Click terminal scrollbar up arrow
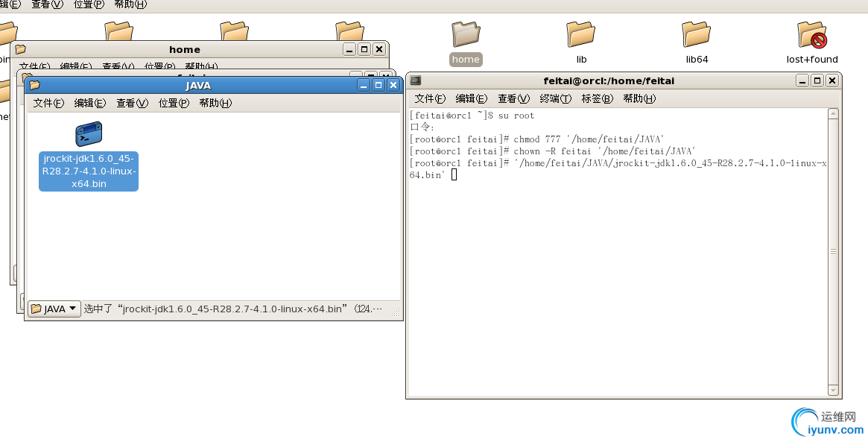This screenshot has width=868, height=442. [833, 113]
